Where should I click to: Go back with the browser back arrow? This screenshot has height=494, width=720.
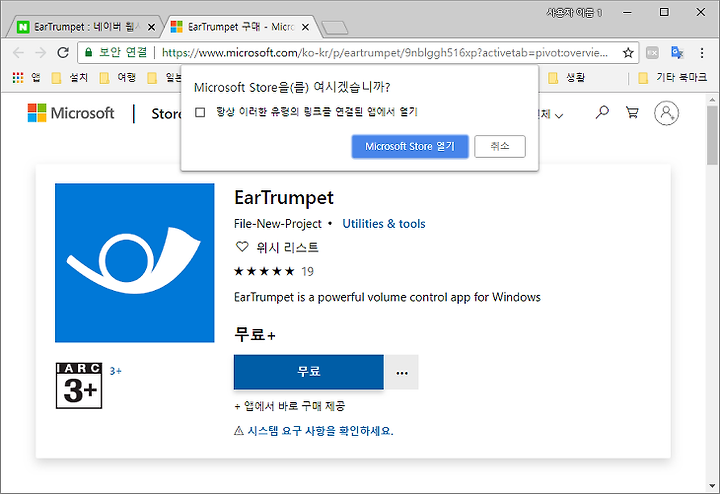tap(18, 53)
